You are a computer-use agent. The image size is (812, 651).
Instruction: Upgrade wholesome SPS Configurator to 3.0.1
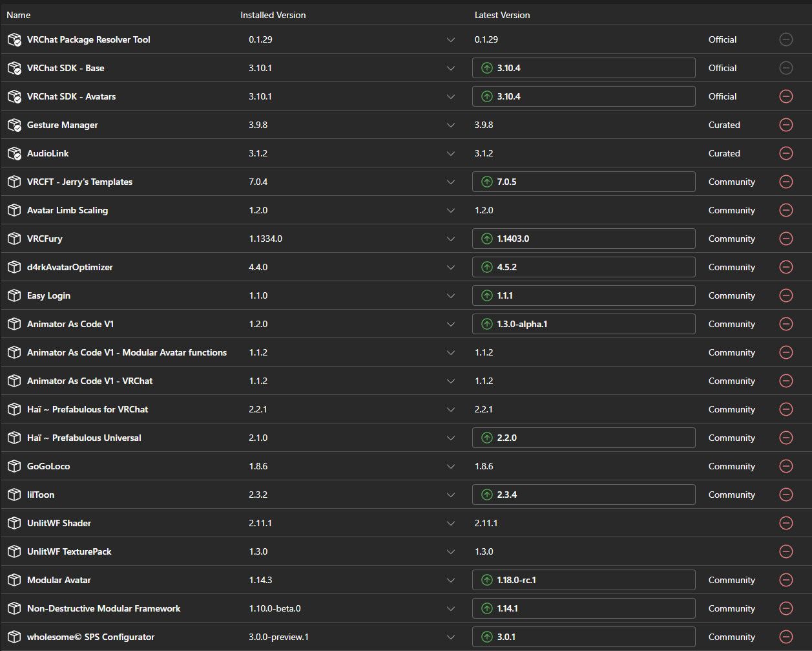584,637
